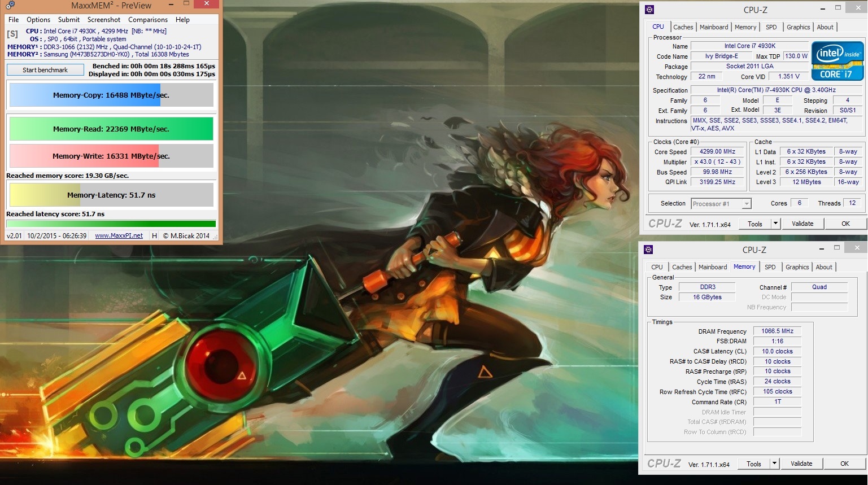This screenshot has height=485, width=868.
Task: Switch to Memory tab in the CPU-tab CPU-Z window
Action: coord(745,27)
